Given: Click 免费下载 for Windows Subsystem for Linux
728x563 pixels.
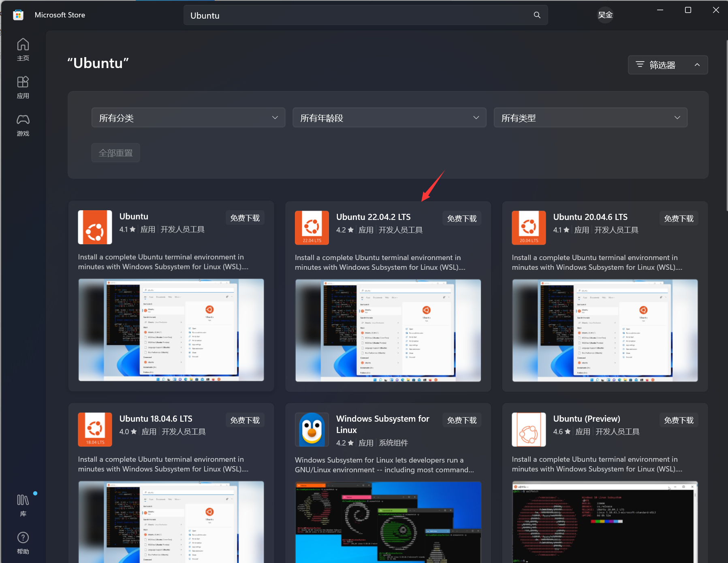Looking at the screenshot, I should (x=462, y=420).
